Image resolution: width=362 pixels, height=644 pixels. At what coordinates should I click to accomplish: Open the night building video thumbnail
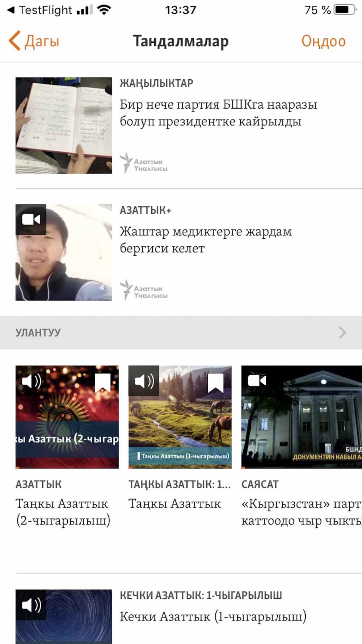point(302,417)
